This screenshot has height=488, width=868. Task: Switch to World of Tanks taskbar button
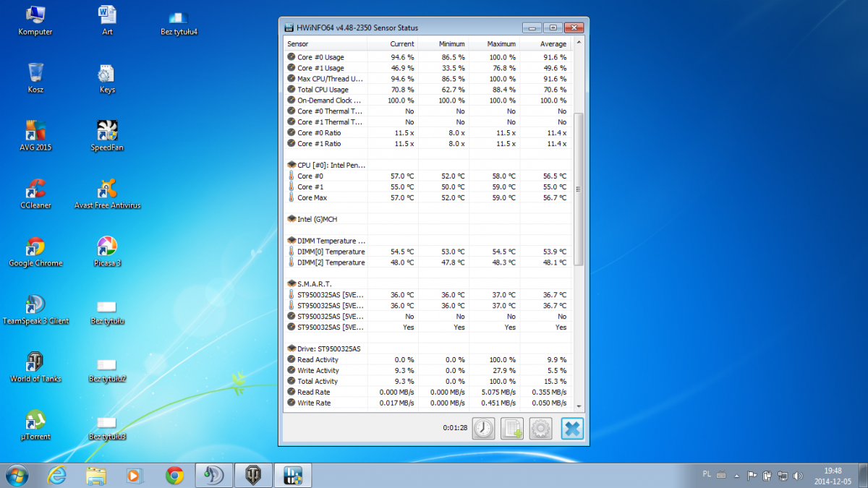[253, 475]
